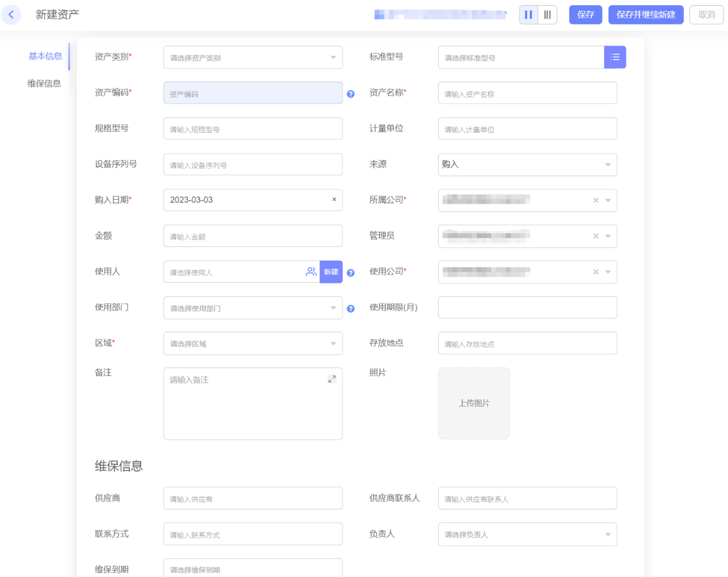The image size is (728, 577).
Task: Click the 取消 button
Action: (x=706, y=15)
